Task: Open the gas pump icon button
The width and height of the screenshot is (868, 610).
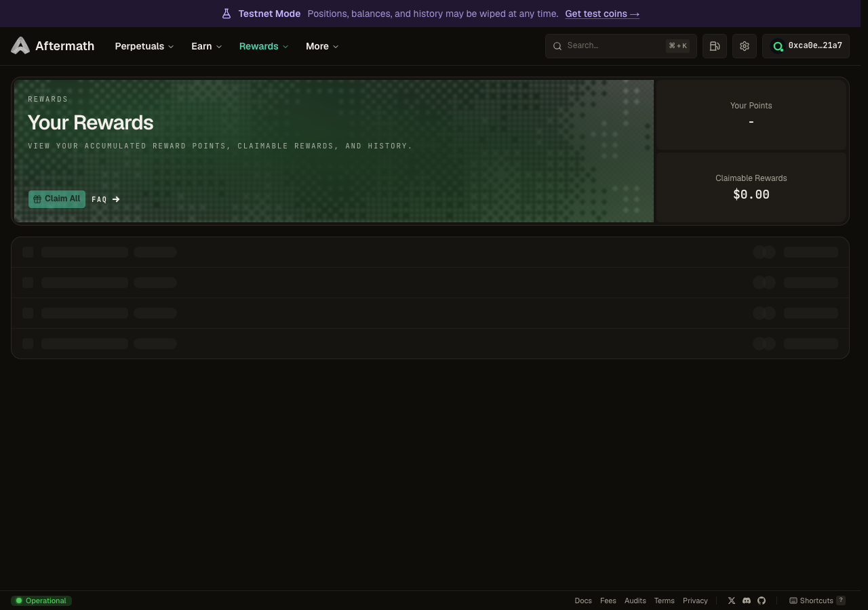Action: pos(715,46)
